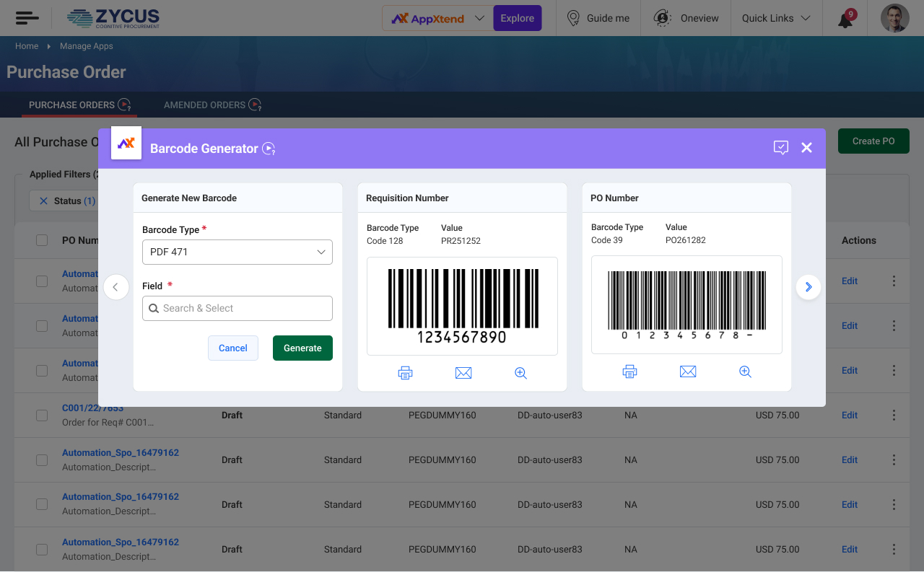Click the Guide me button
The width and height of the screenshot is (924, 572).
tap(598, 18)
